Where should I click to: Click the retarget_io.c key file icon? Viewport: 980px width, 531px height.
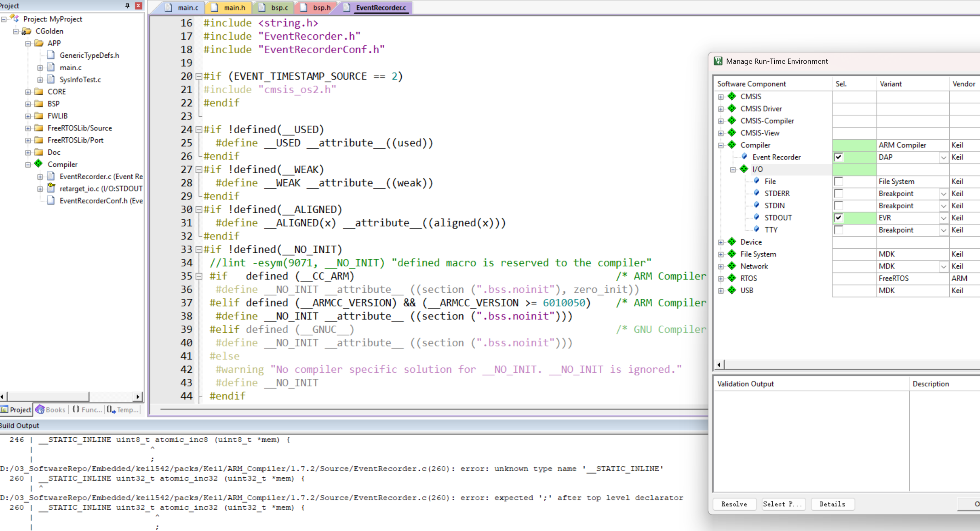(51, 188)
